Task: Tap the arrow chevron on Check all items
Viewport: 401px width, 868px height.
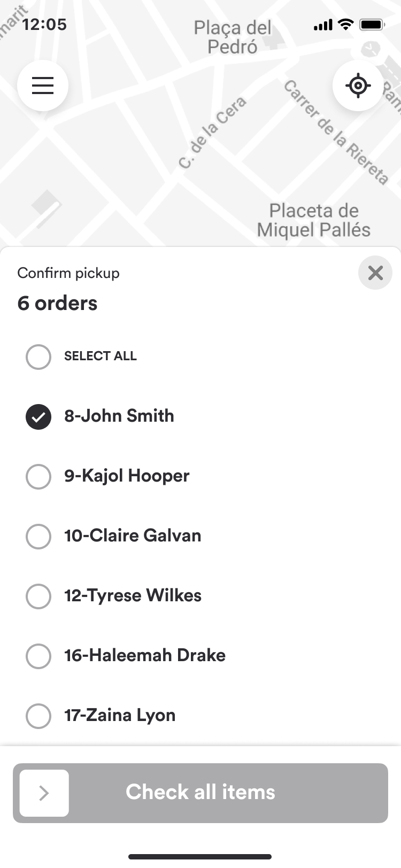Action: pos(44,793)
